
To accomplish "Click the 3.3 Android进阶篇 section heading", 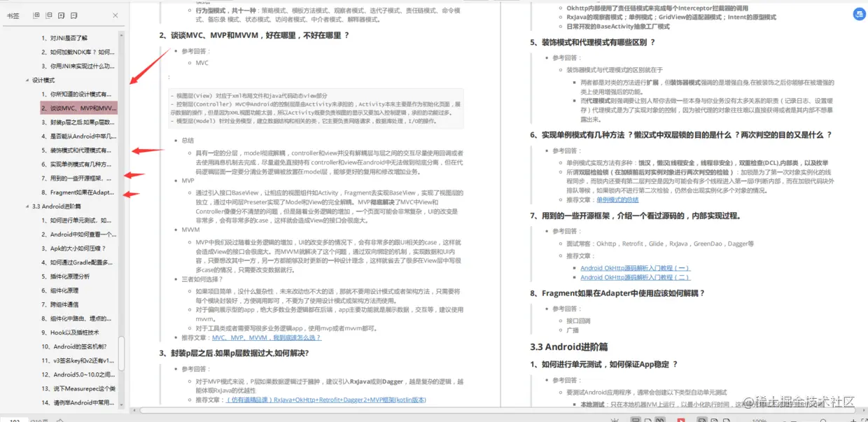I will tap(569, 346).
